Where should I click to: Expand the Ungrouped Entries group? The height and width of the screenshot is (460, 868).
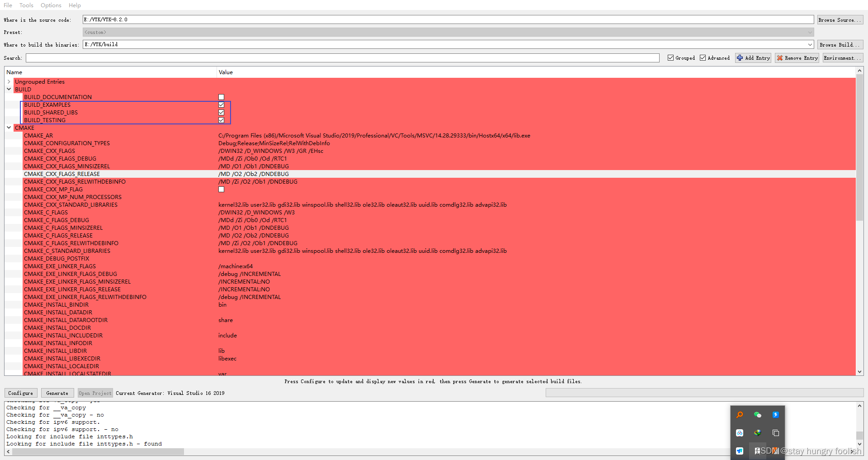click(x=9, y=82)
